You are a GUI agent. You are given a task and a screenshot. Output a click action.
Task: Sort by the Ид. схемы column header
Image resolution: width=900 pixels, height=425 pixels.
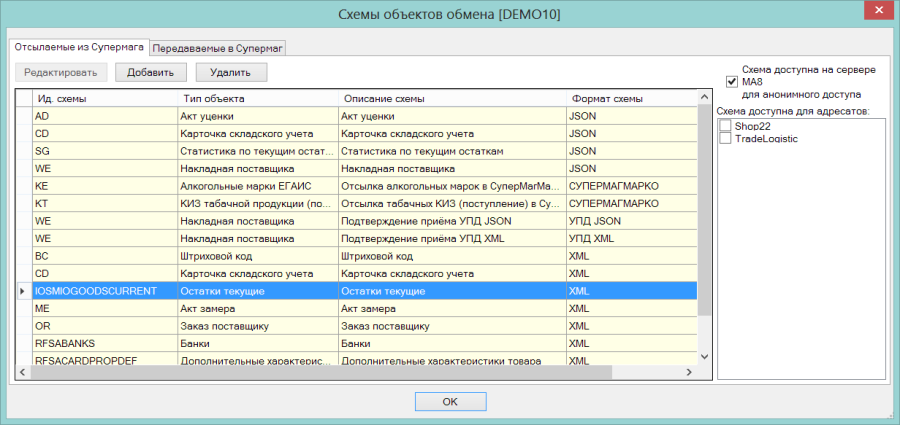pos(105,98)
